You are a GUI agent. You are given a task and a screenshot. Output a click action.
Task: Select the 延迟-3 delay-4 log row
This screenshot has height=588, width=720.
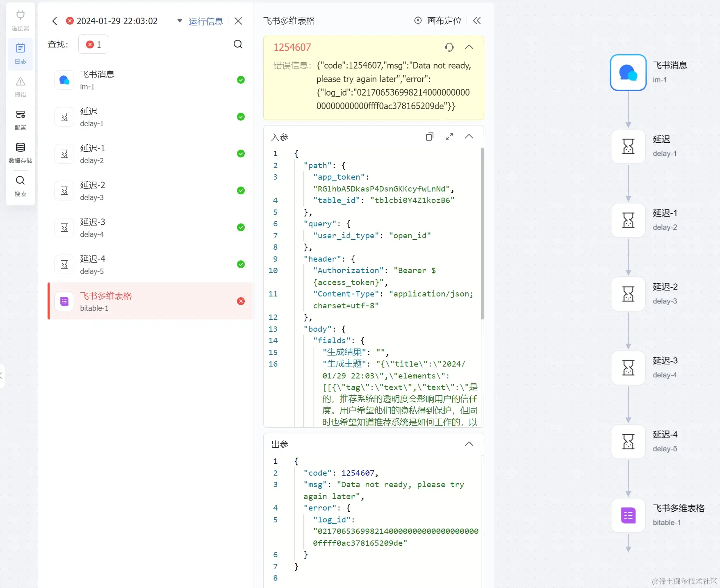tap(150, 228)
